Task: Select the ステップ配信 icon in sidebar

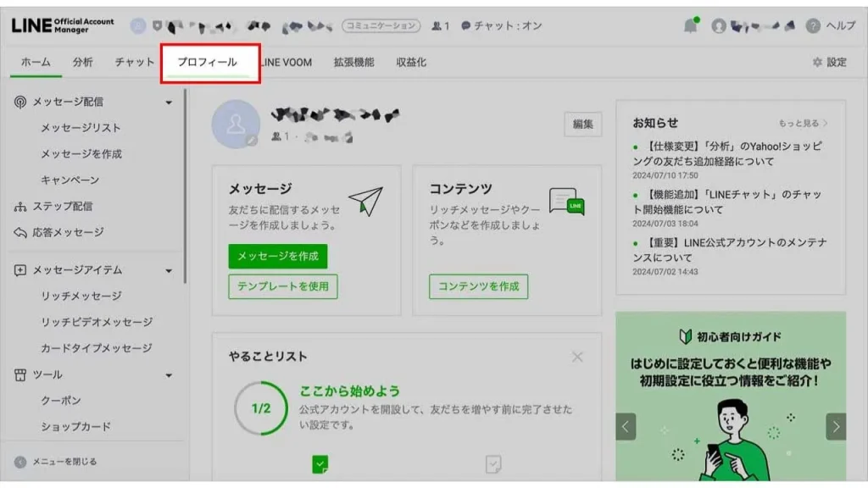Action: tap(20, 206)
